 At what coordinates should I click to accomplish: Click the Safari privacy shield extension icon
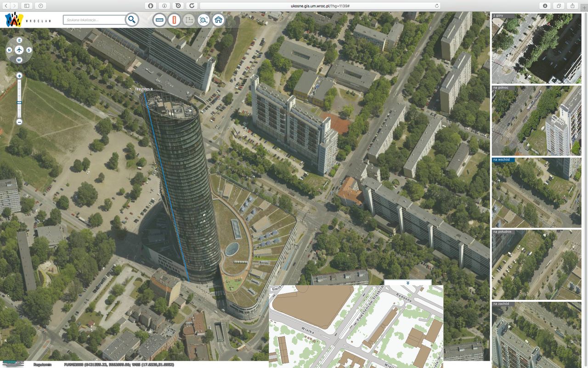pos(151,6)
